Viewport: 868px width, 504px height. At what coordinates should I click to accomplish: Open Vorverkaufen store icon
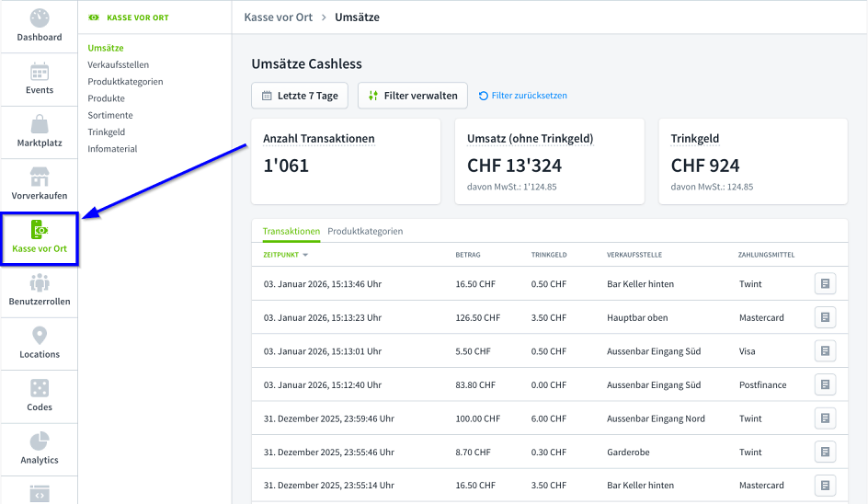[40, 177]
